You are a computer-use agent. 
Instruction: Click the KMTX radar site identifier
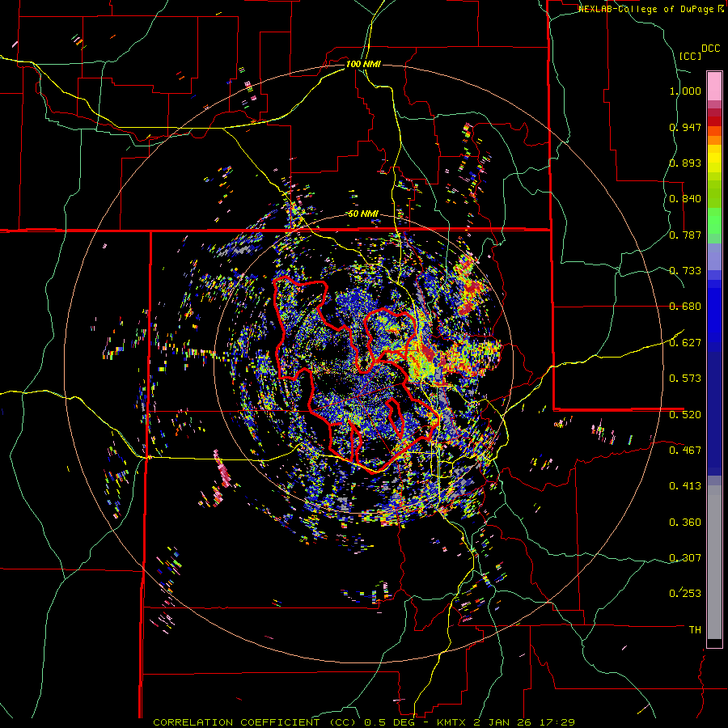tap(451, 722)
